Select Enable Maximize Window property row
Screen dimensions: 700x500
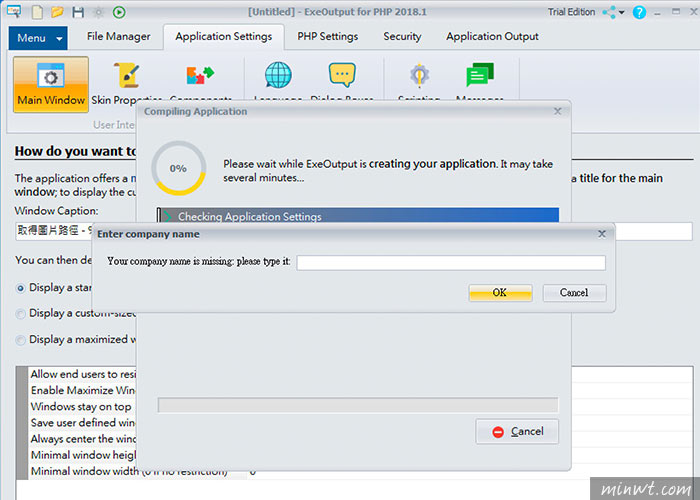coord(83,390)
